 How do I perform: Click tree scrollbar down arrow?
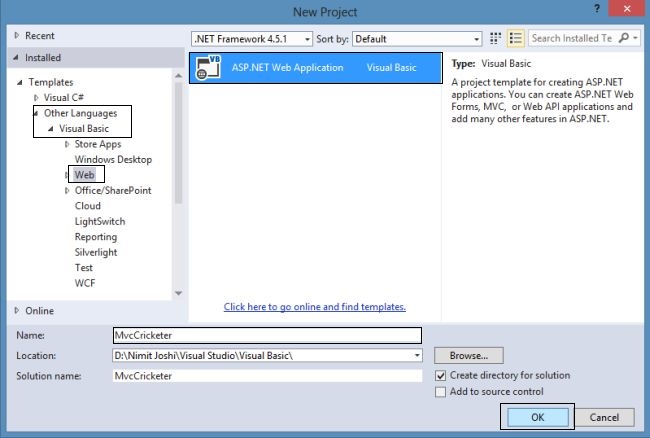tap(178, 293)
